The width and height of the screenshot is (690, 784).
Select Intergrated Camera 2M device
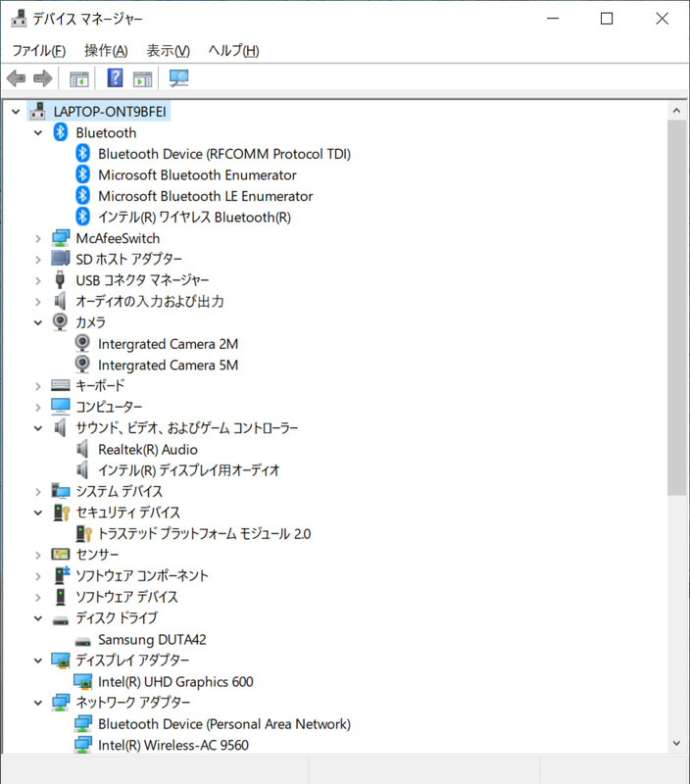[168, 344]
